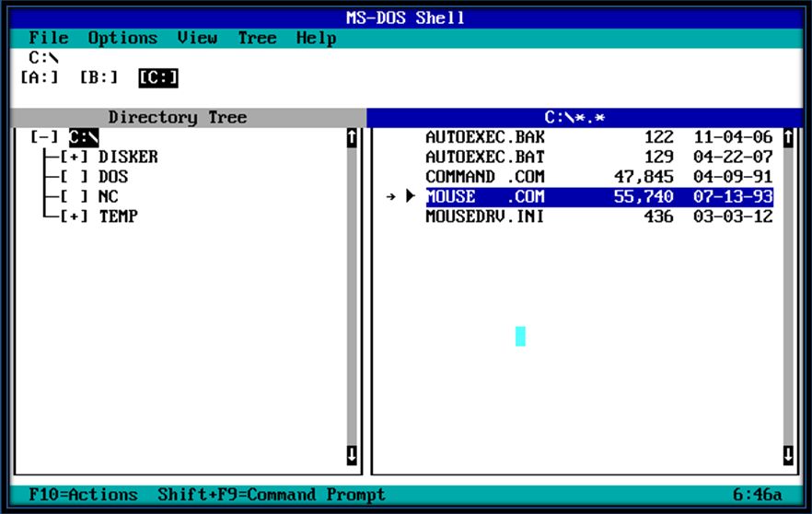812x514 pixels.
Task: Click size 47,845 of COMMAND.COM
Action: (644, 177)
